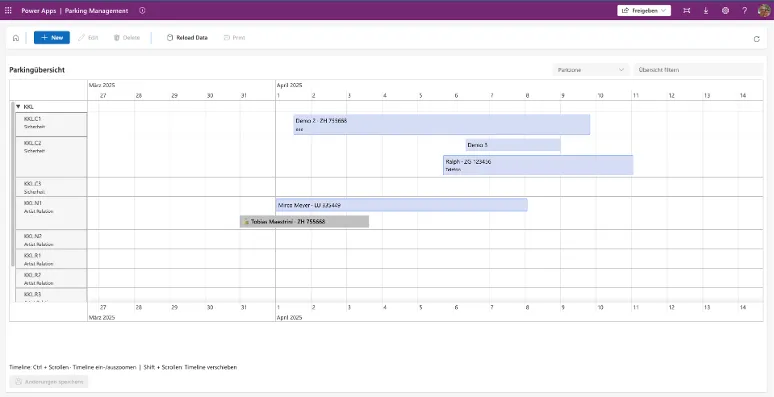774x397 pixels.
Task: Click the Edit toolbar button
Action: click(88, 38)
